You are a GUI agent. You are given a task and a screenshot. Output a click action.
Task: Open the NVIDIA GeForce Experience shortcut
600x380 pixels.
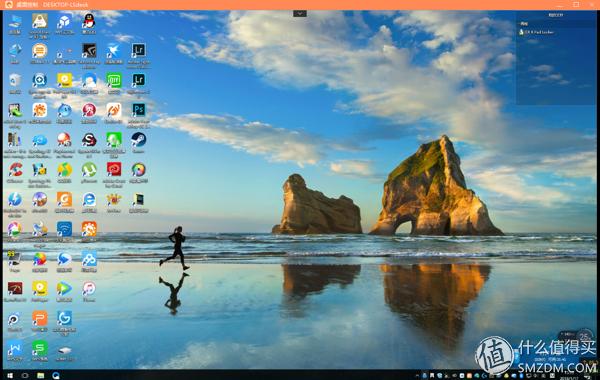tap(89, 54)
